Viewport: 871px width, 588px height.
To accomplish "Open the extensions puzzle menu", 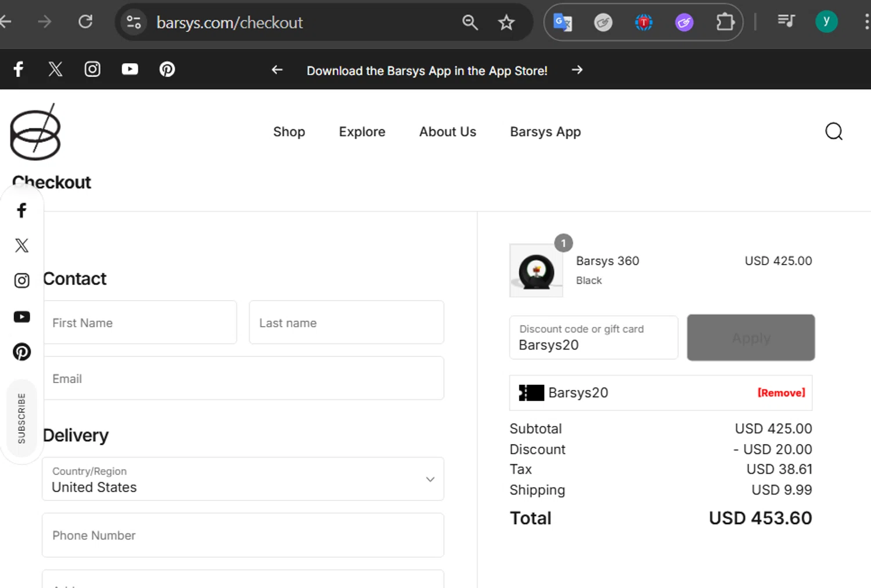I will pos(725,23).
